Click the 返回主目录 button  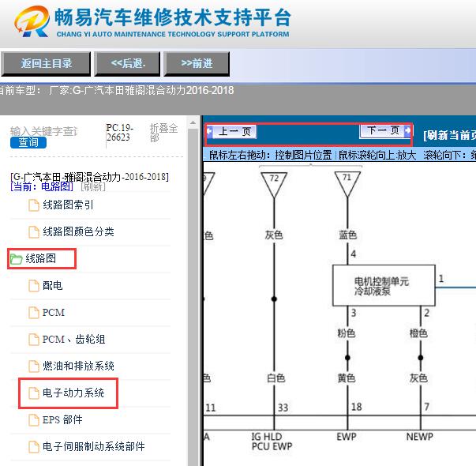[x=46, y=63]
